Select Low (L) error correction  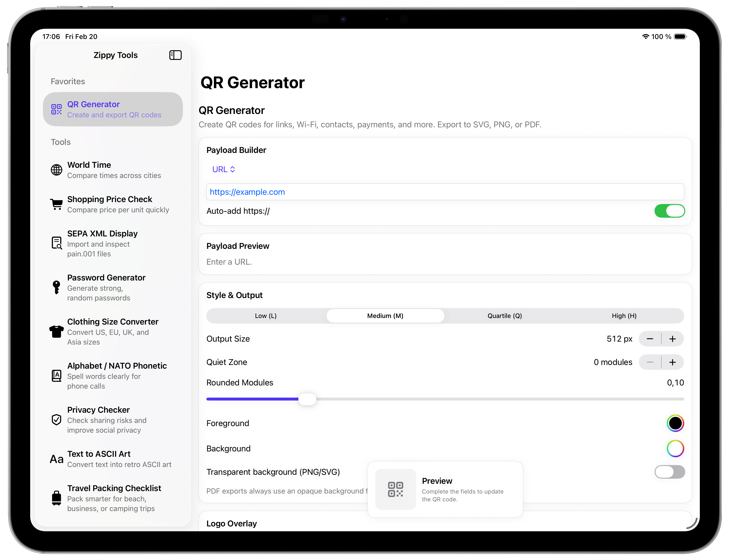pyautogui.click(x=265, y=316)
